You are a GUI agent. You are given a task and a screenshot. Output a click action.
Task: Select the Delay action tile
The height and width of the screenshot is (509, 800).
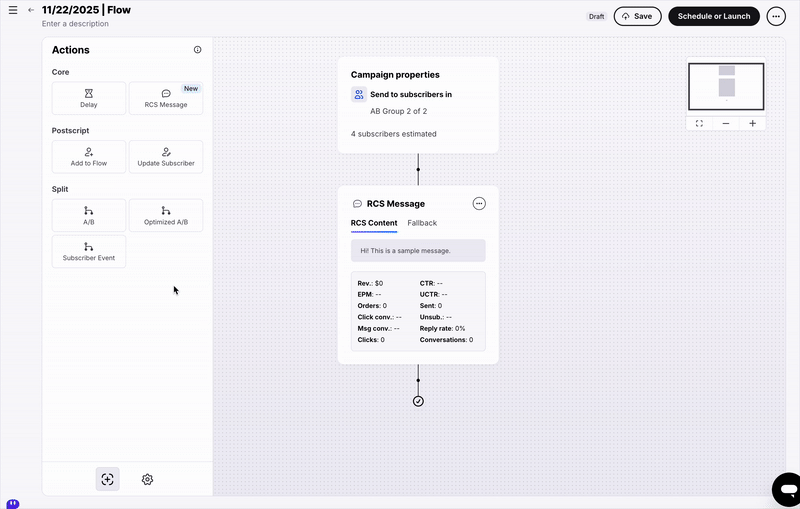[x=89, y=98]
